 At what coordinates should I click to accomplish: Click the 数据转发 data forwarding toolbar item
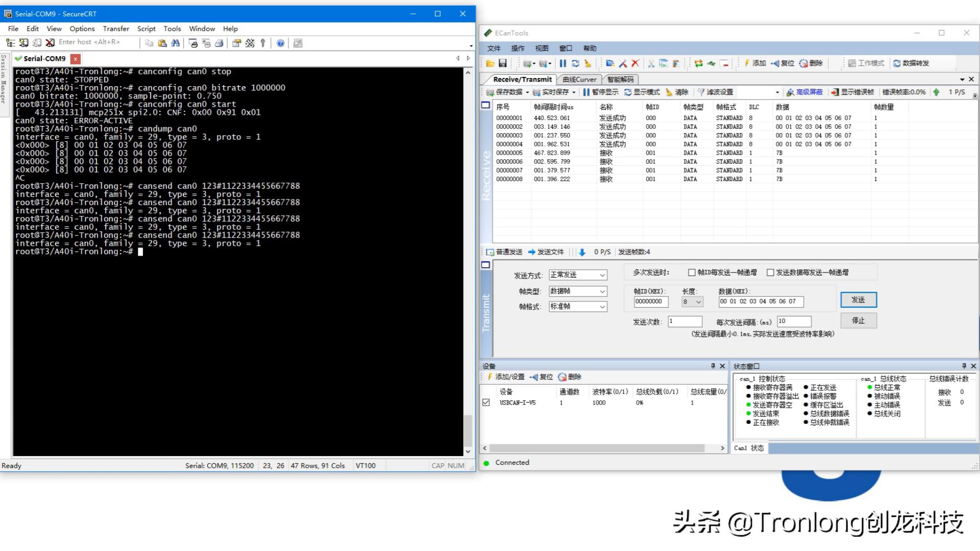pos(911,63)
